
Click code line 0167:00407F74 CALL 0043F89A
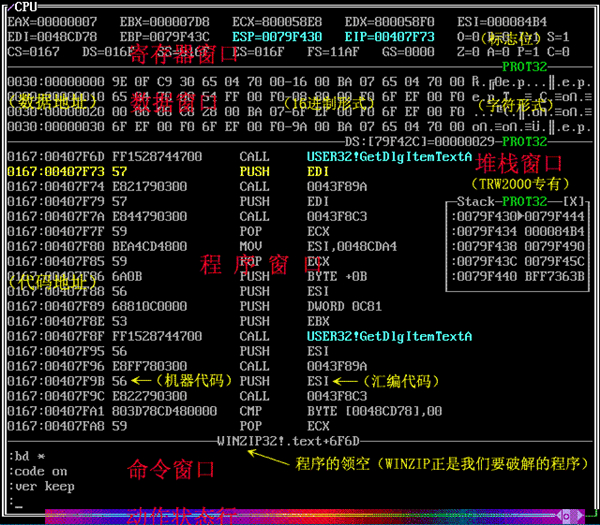point(187,186)
